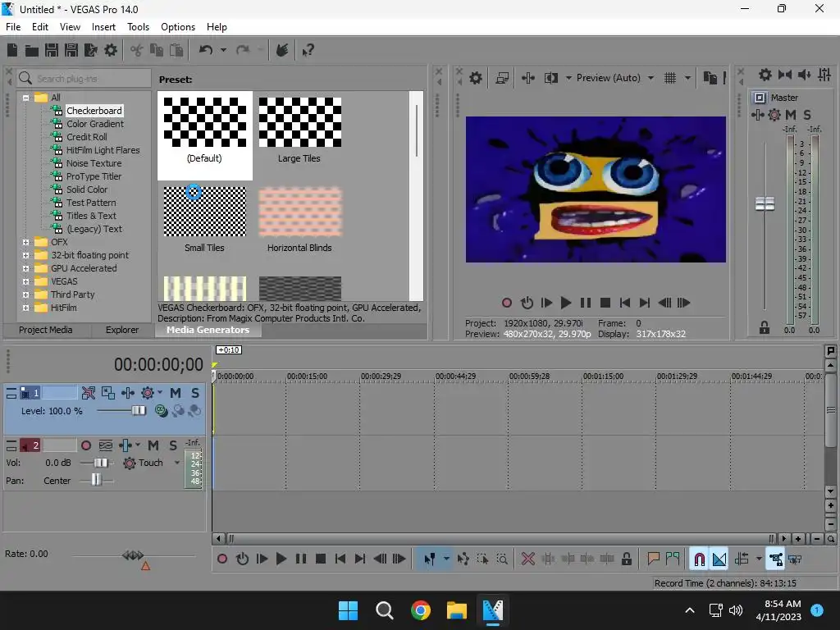The height and width of the screenshot is (630, 840).
Task: Click the Record button in timeline transport
Action: 222,559
